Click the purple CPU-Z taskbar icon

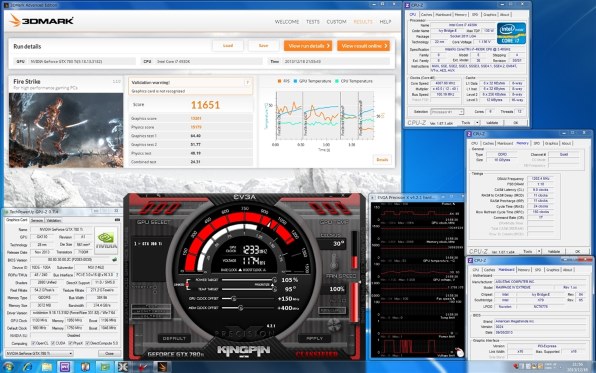(x=65, y=367)
